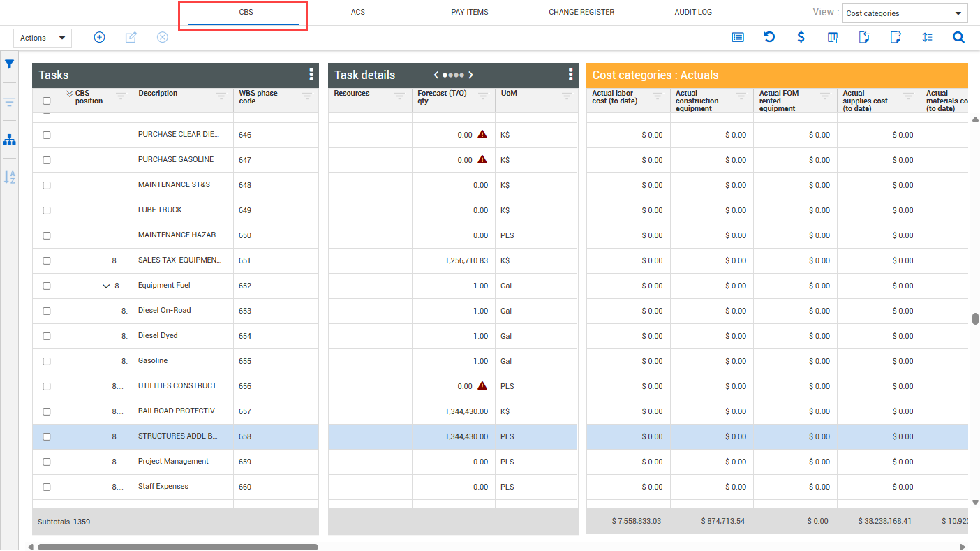Click the undo/refresh arrow icon

[x=769, y=38]
